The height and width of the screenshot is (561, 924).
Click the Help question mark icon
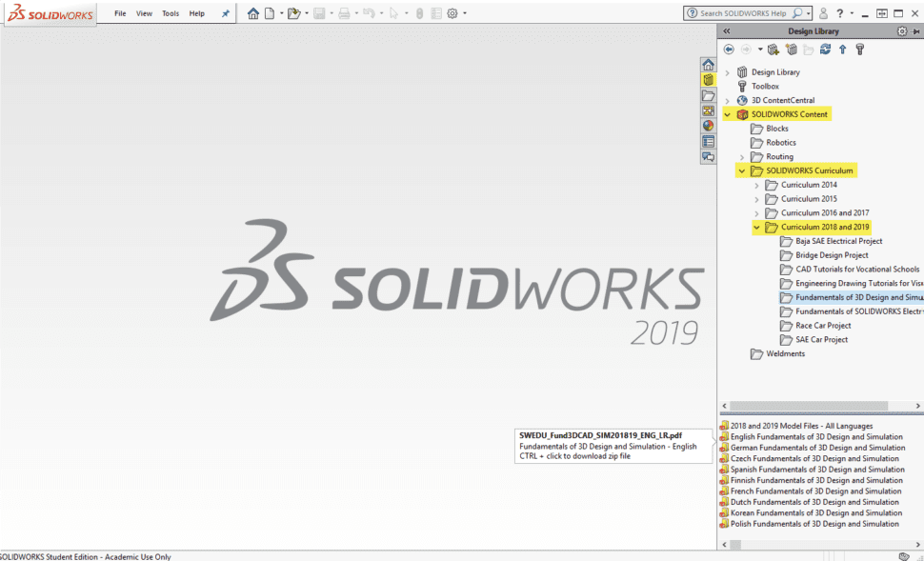(x=840, y=13)
